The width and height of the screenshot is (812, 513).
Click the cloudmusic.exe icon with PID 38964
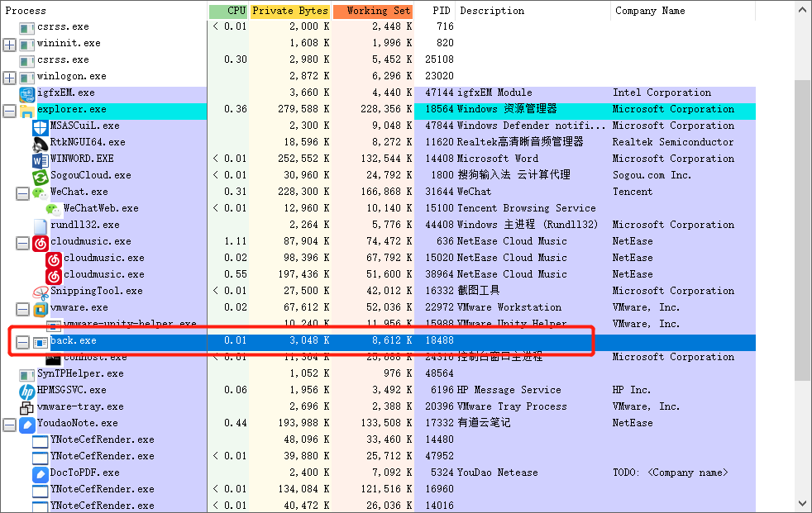(x=54, y=276)
